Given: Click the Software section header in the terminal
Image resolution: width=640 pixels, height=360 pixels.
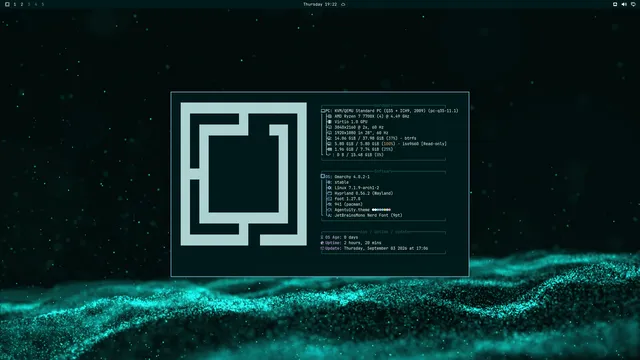Looking at the screenshot, I should [x=383, y=171].
